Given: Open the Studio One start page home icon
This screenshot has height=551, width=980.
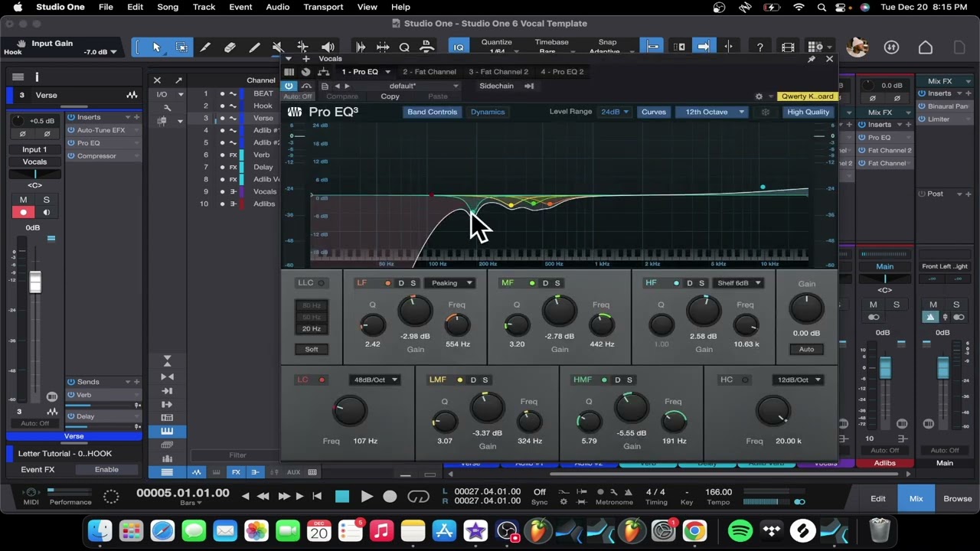Looking at the screenshot, I should click(x=926, y=47).
